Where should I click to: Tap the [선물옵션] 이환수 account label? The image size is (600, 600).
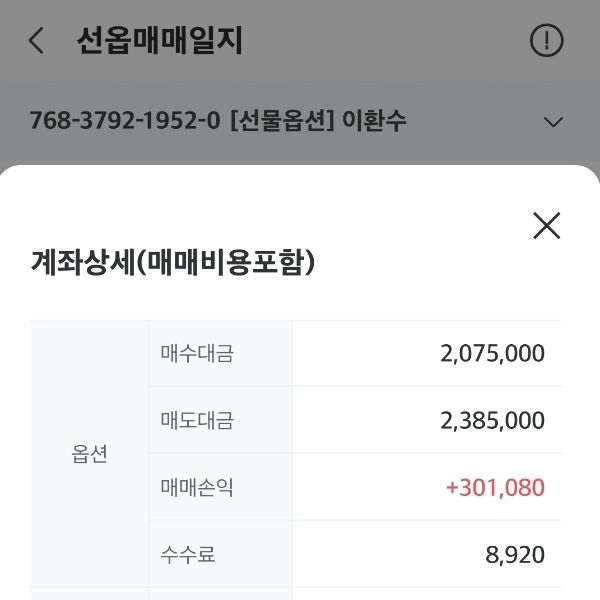(318, 122)
